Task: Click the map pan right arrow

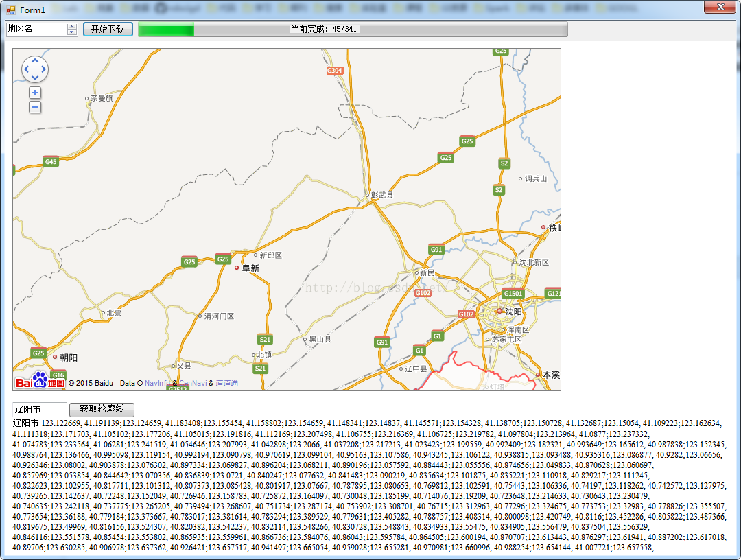Action: point(43,69)
